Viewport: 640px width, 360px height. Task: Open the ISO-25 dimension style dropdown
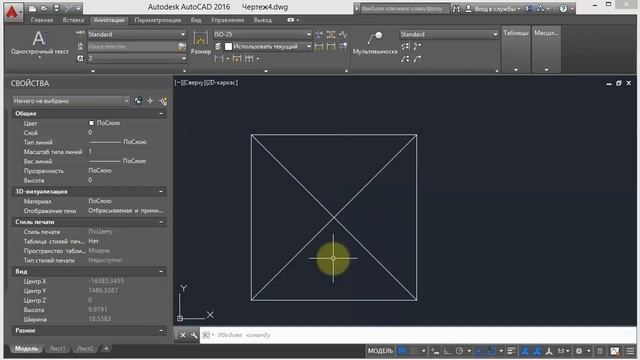coord(262,35)
